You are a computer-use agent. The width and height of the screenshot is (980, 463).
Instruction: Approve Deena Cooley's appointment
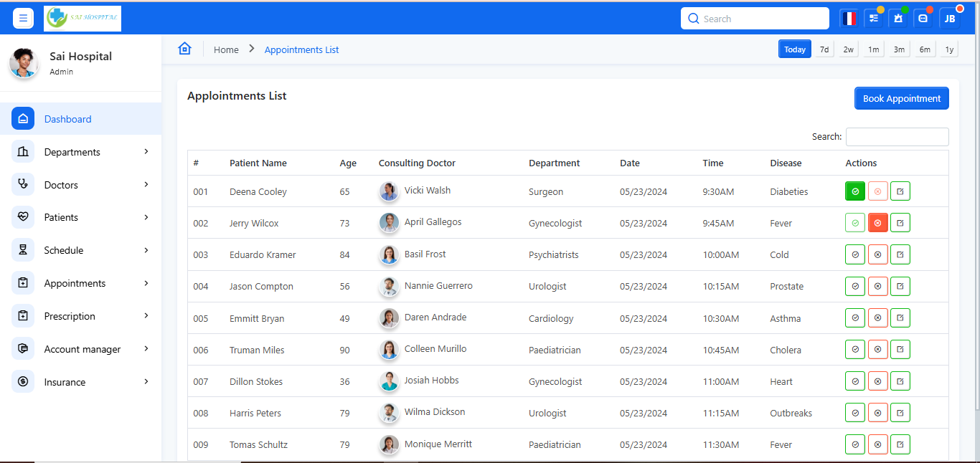point(855,191)
